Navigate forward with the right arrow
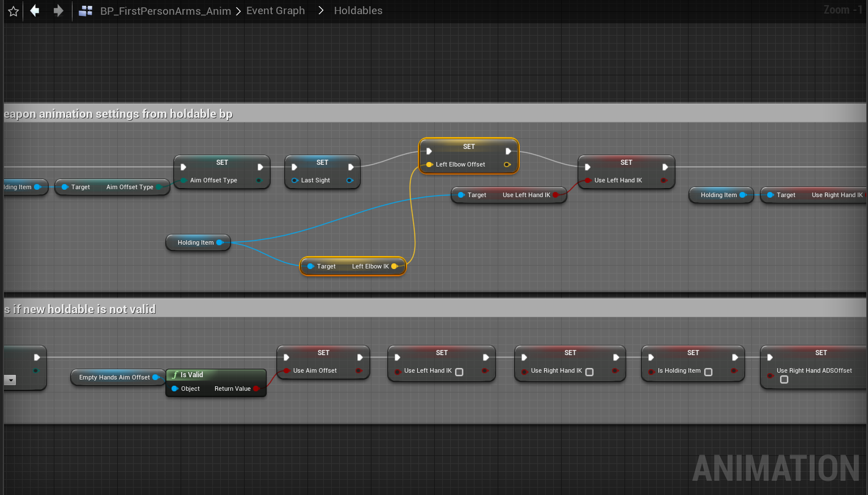 58,11
